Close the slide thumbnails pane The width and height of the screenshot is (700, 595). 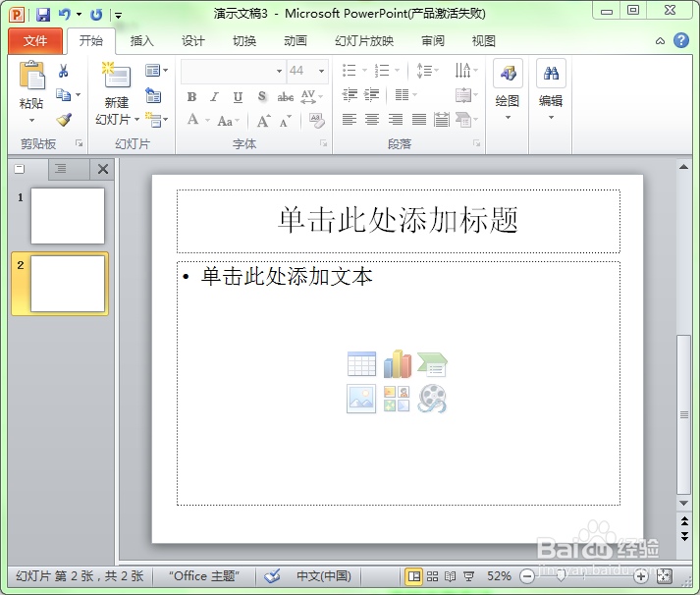point(103,169)
